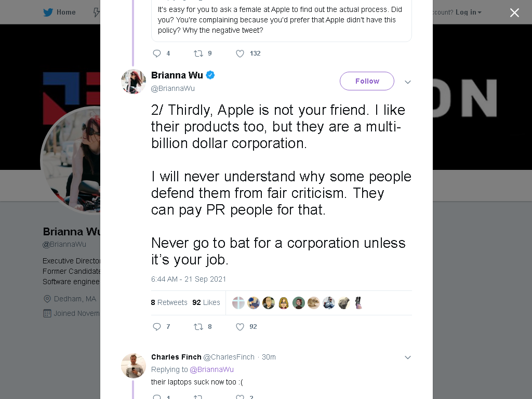This screenshot has width=532, height=399.
Task: Go to Home in the top navigation
Action: point(66,12)
